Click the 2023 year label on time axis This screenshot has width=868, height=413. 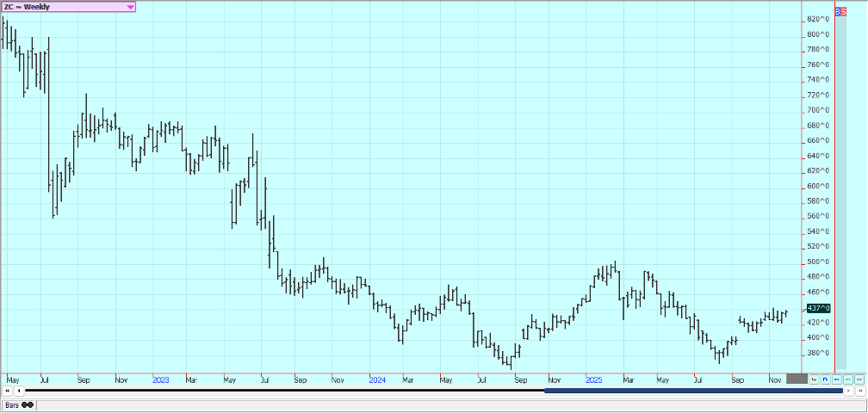pos(160,379)
